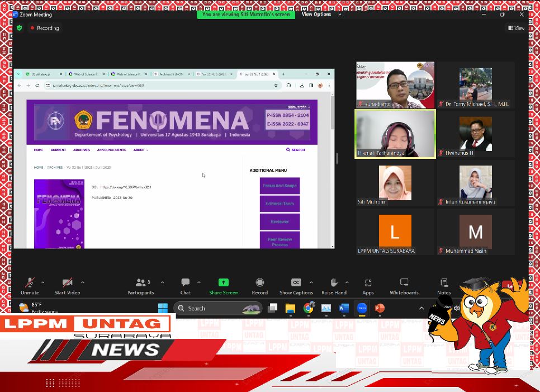Click the ARCHIVES breadcrumb link
Screen dimensions: 540x392
pos(55,167)
